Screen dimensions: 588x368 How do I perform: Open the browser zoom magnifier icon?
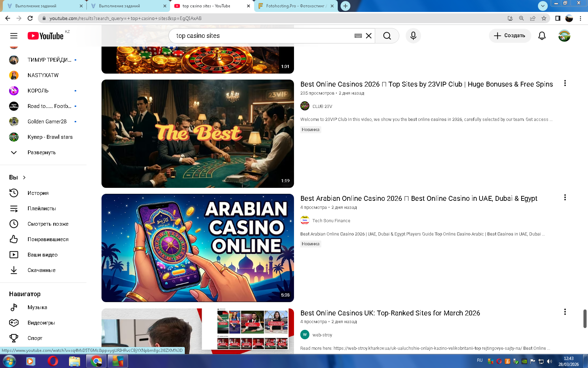coord(521,18)
